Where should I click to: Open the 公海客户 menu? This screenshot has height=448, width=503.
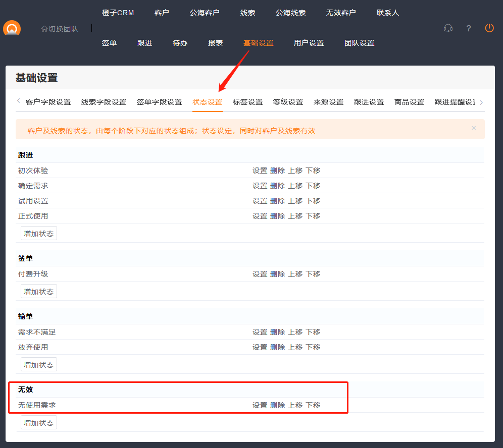pyautogui.click(x=205, y=13)
